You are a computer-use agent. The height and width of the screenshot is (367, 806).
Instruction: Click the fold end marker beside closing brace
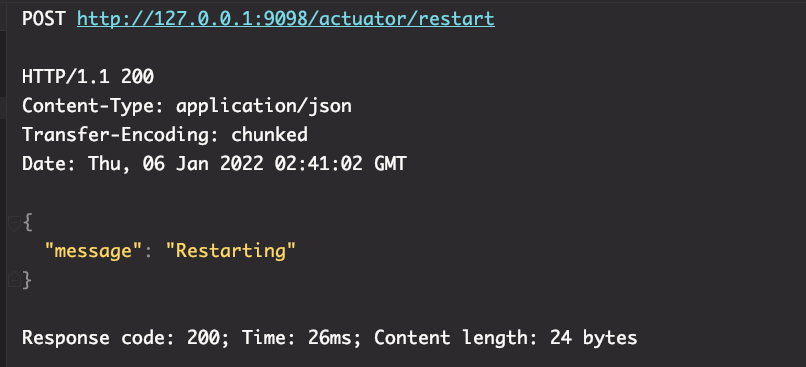point(14,280)
